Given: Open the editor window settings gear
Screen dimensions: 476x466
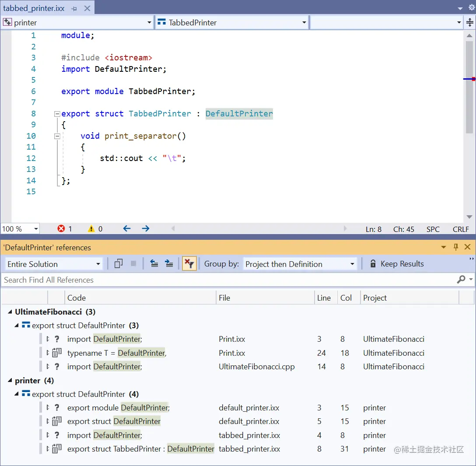Looking at the screenshot, I should tap(472, 7).
